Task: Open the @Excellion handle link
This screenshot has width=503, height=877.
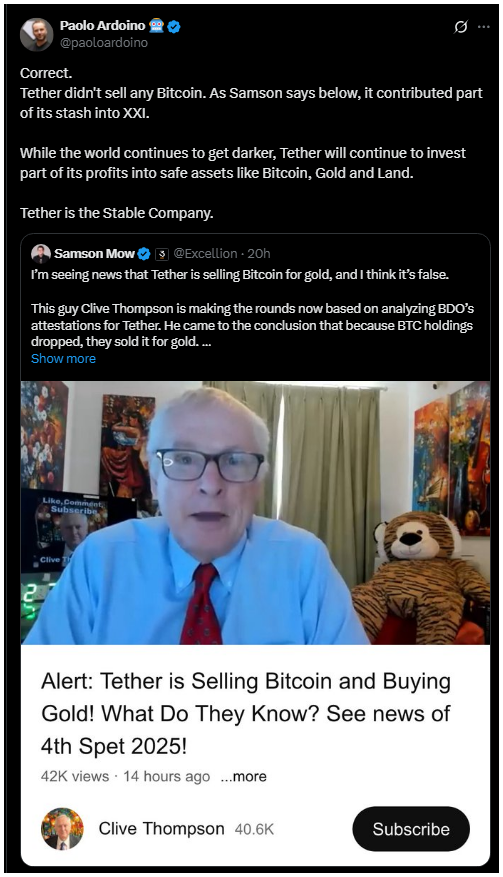Action: pos(205,254)
